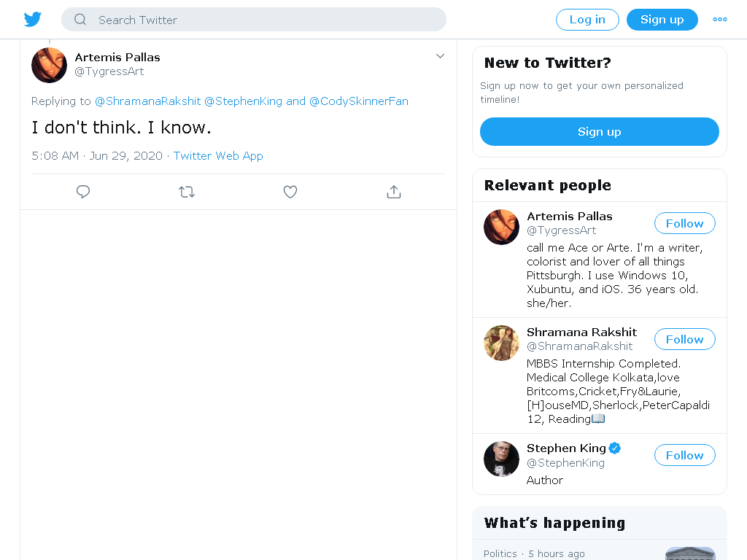The image size is (747, 560).
Task: Retweet using the arrows icon
Action: pos(187,192)
